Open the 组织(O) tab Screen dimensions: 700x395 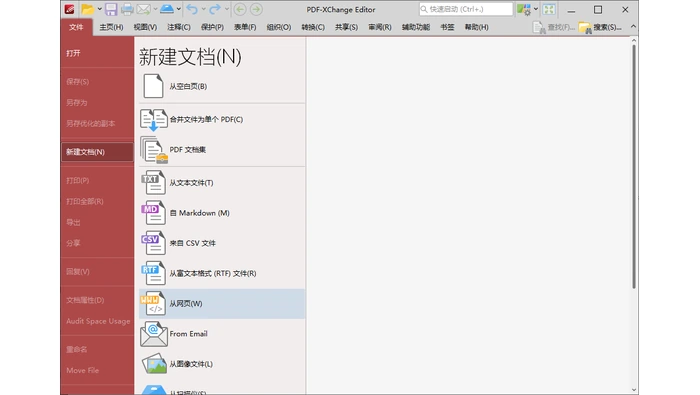click(x=279, y=27)
